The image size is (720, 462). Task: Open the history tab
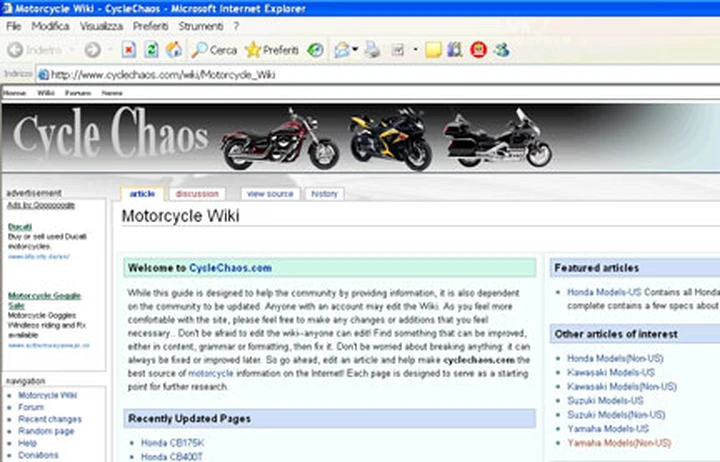[324, 194]
